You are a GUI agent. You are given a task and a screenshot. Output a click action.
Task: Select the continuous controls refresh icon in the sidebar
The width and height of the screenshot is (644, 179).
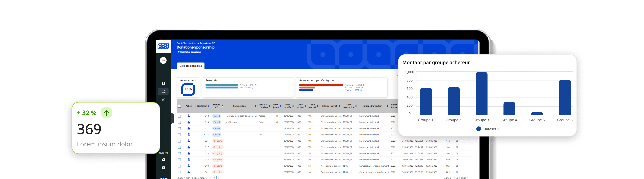(x=164, y=91)
